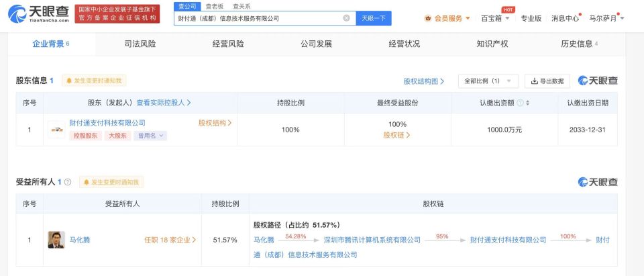Select the 经营风险 tab

click(228, 44)
